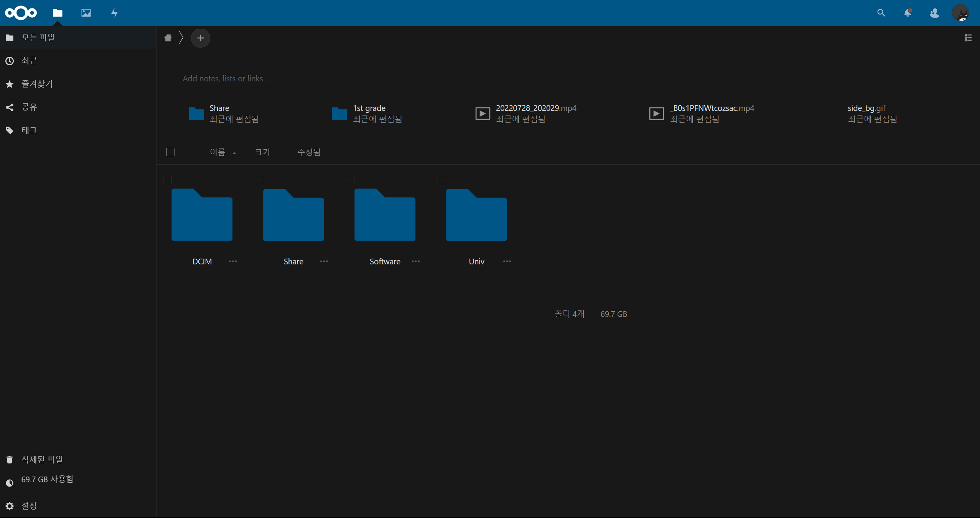Screen dimensions: 980x518
Task: Click the search magnifier icon
Action: click(x=881, y=13)
